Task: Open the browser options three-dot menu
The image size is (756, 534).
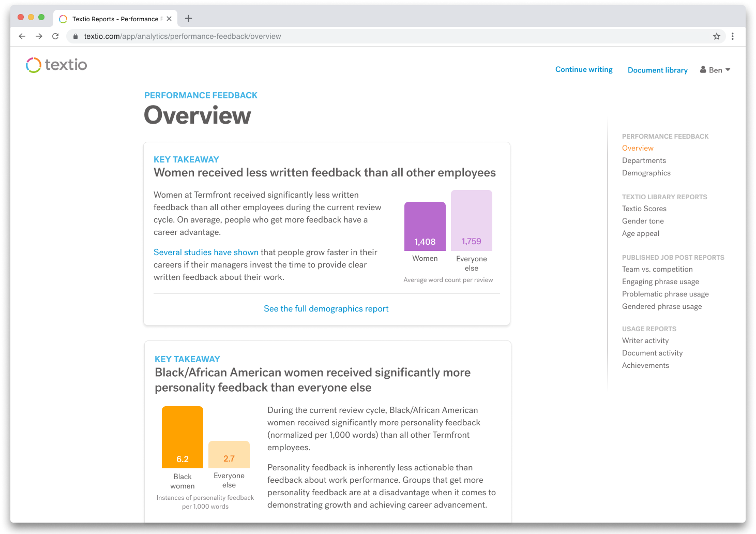Action: click(733, 36)
